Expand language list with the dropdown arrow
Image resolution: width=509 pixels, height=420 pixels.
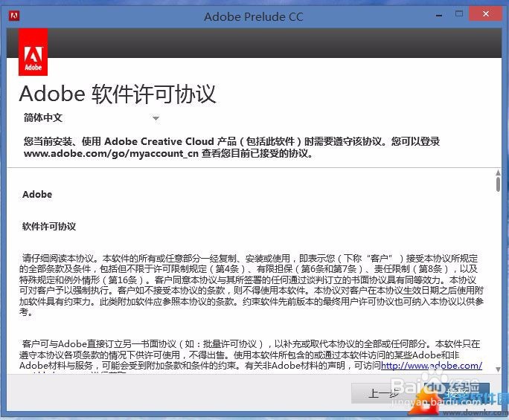[x=156, y=118]
